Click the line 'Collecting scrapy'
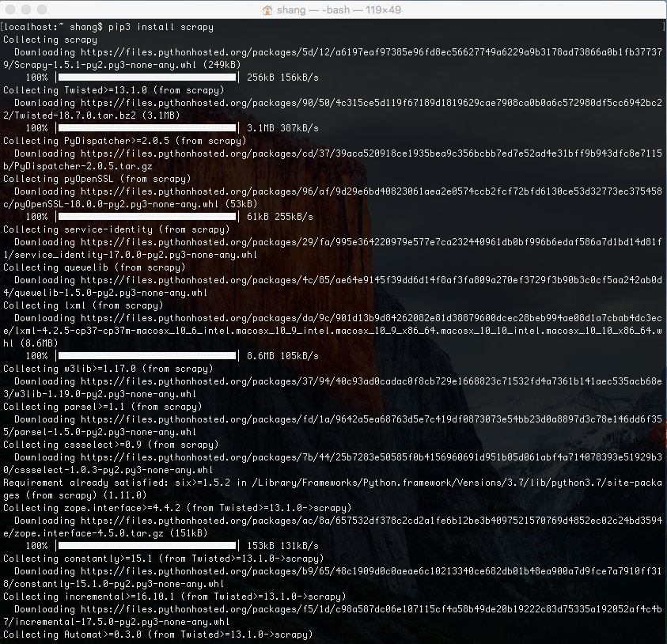667x644 pixels. click(x=50, y=40)
